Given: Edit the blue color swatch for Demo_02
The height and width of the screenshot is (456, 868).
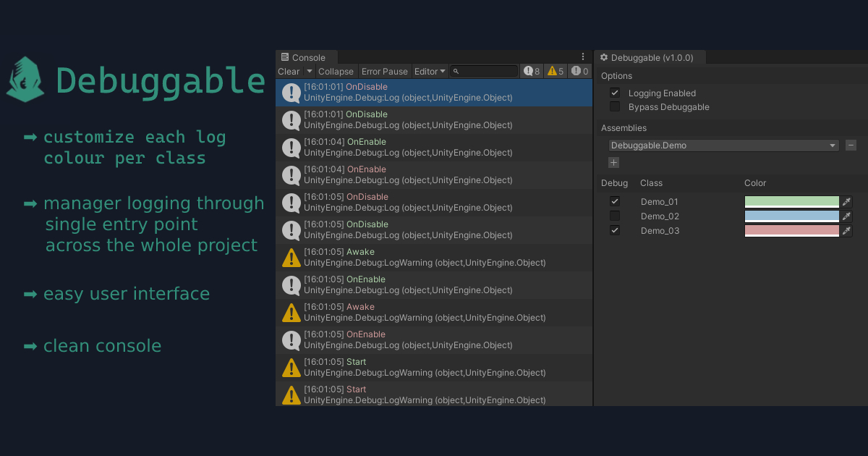Looking at the screenshot, I should click(x=791, y=216).
